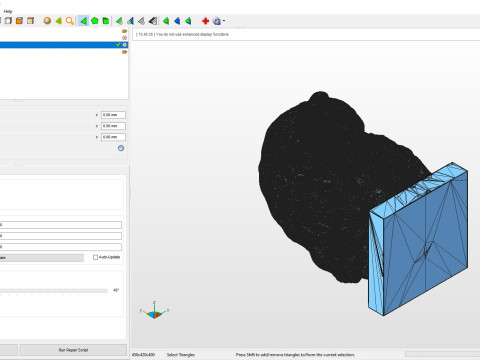Viewport: 480px width, 360px height.
Task: Click the Run Repair Script button
Action: point(73,350)
